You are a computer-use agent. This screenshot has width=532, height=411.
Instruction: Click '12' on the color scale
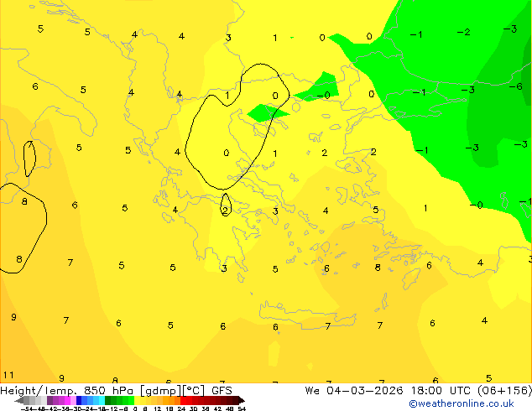[x=158, y=408]
